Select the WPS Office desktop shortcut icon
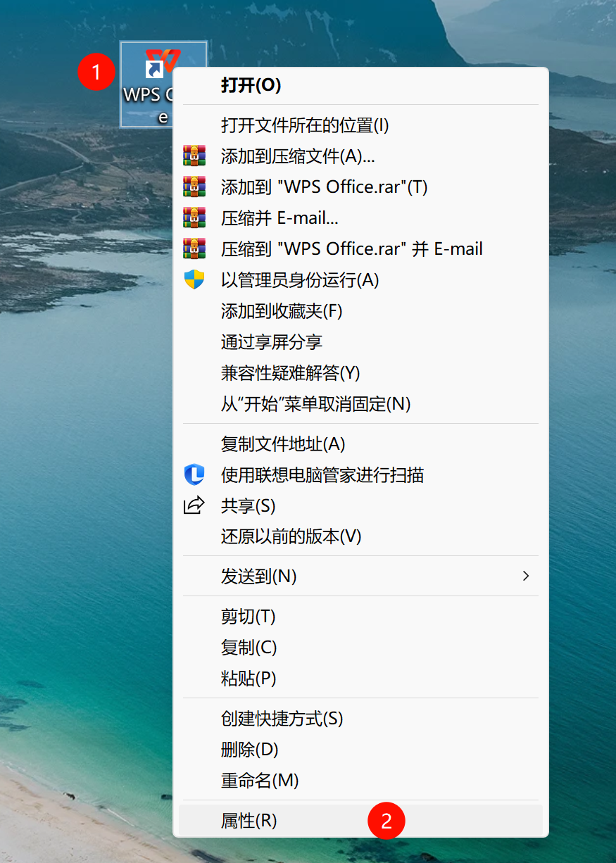This screenshot has width=616, height=863. [163, 84]
